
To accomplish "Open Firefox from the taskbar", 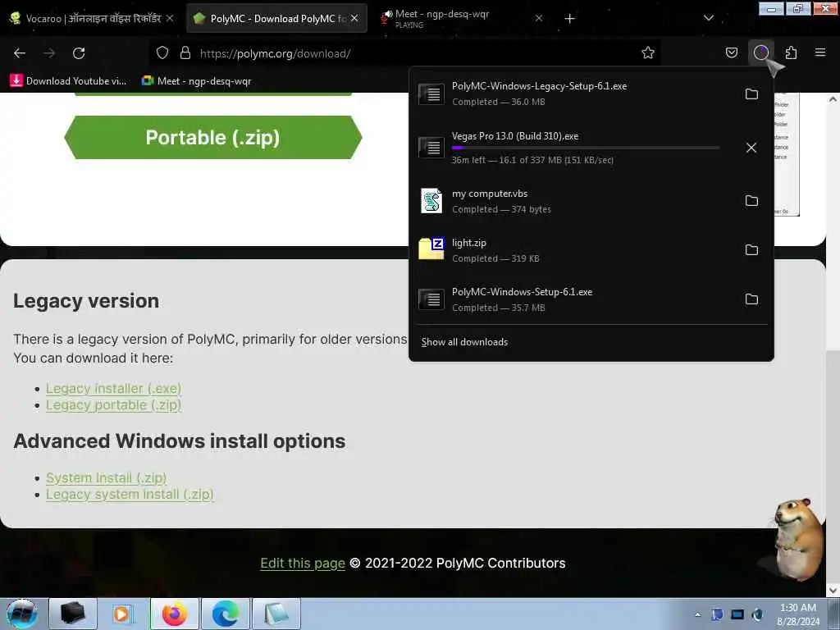I will pos(175,614).
